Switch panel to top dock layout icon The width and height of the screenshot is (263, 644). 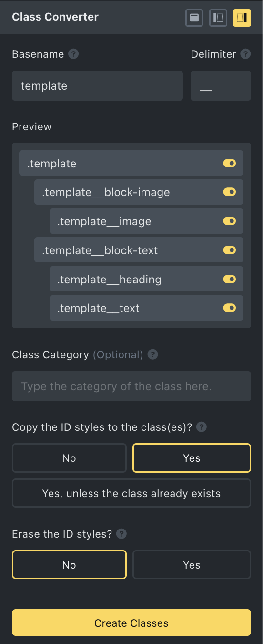click(194, 18)
